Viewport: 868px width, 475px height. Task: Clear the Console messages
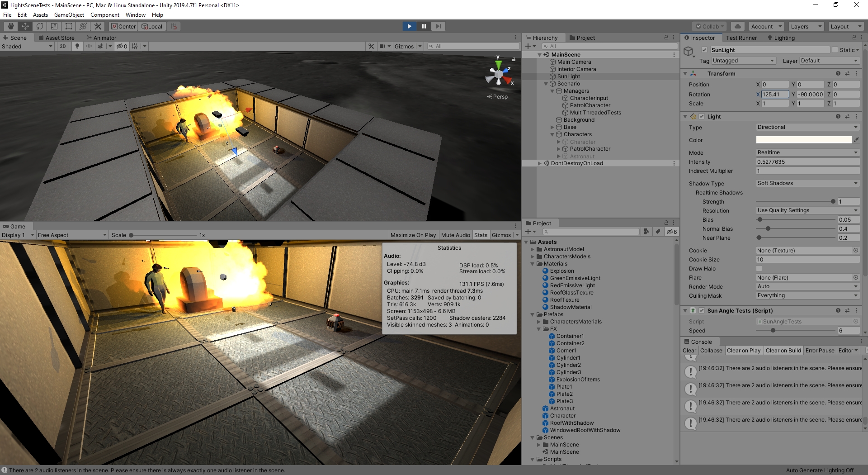(689, 350)
